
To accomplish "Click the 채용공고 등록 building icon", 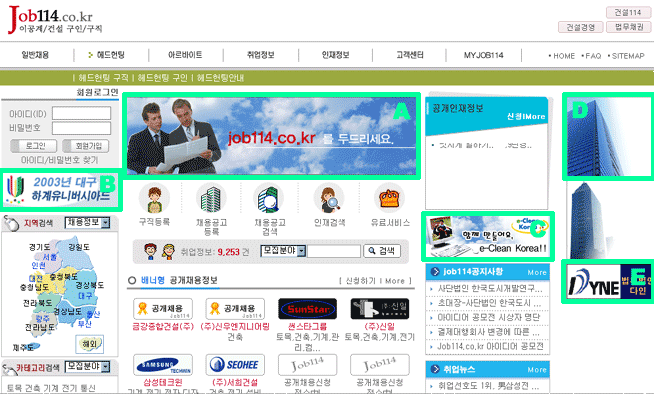I will click(211, 198).
